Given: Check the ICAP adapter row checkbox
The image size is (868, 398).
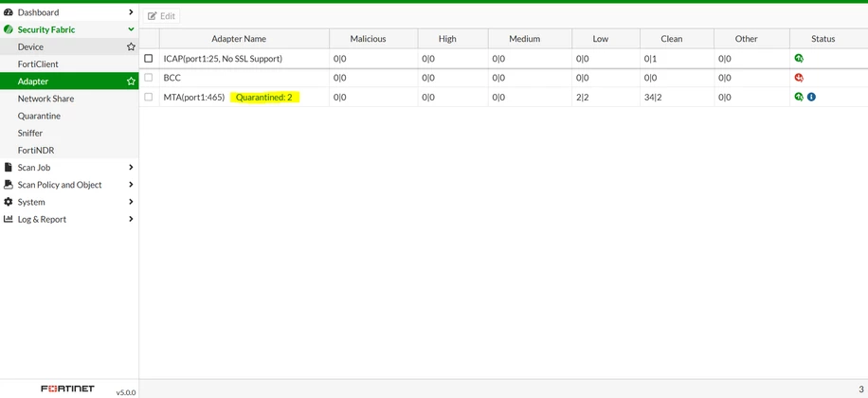Looking at the screenshot, I should pos(149,58).
